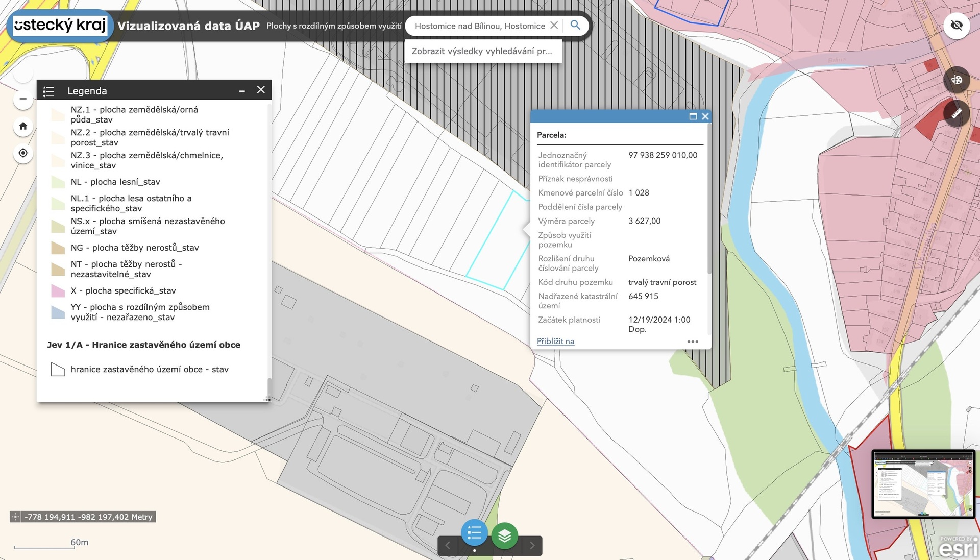Screen dimensions: 980x560
Task: Click the Začátek platnosti date 12/19/2024
Action: (659, 324)
